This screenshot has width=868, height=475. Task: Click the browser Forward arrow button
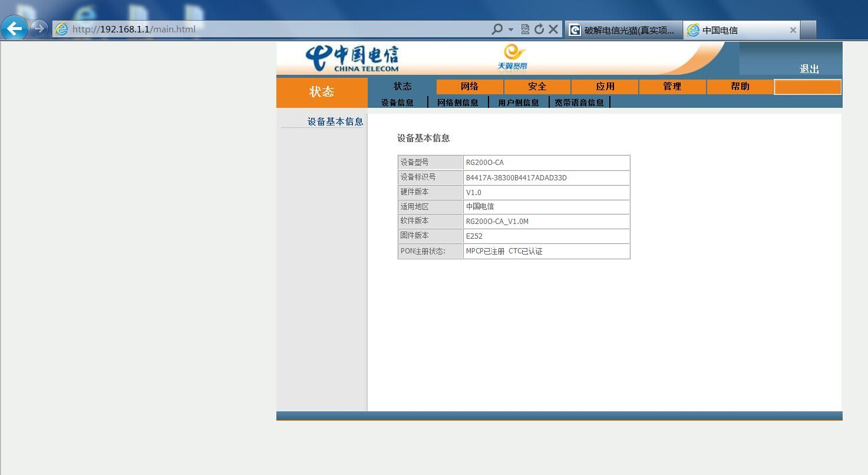pos(39,28)
